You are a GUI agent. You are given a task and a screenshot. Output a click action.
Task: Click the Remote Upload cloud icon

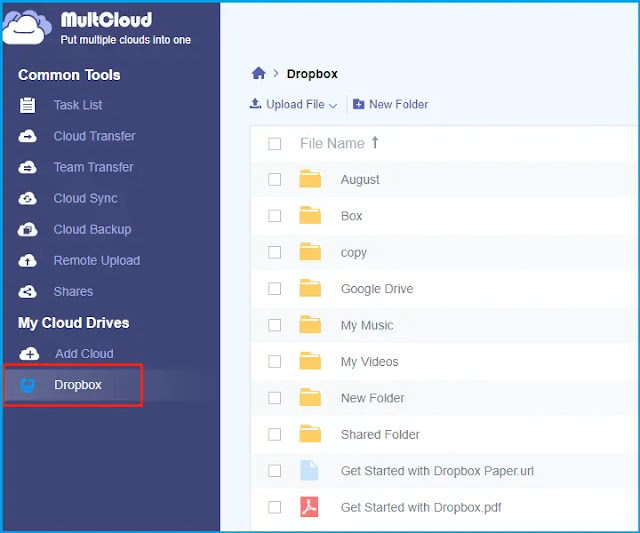point(27,260)
